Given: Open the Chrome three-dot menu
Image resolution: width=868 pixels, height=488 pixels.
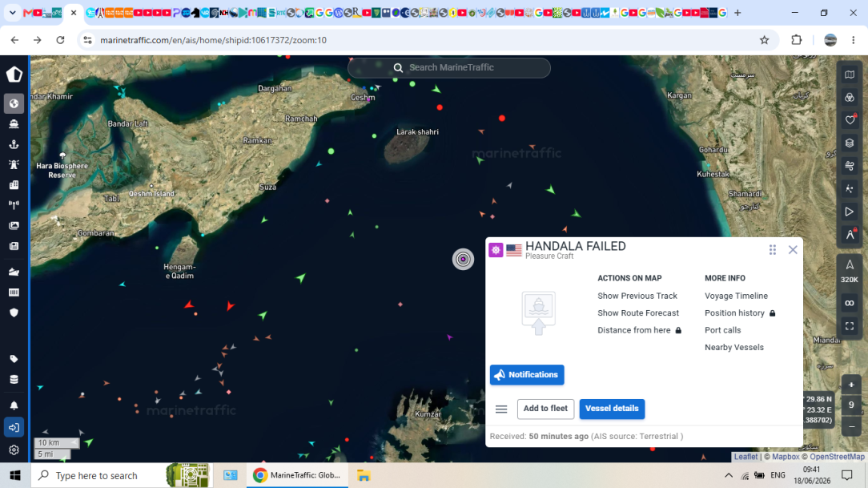Looking at the screenshot, I should pos(853,40).
